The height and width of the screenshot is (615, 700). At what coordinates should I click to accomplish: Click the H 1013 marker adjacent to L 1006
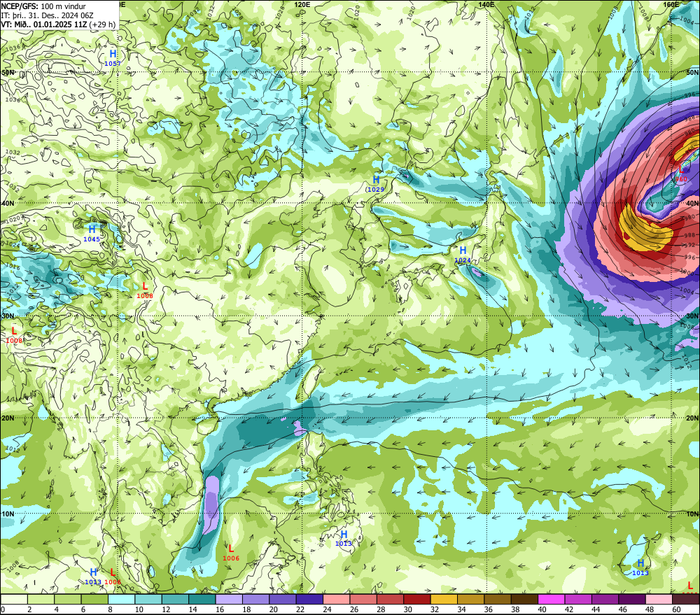[93, 577]
